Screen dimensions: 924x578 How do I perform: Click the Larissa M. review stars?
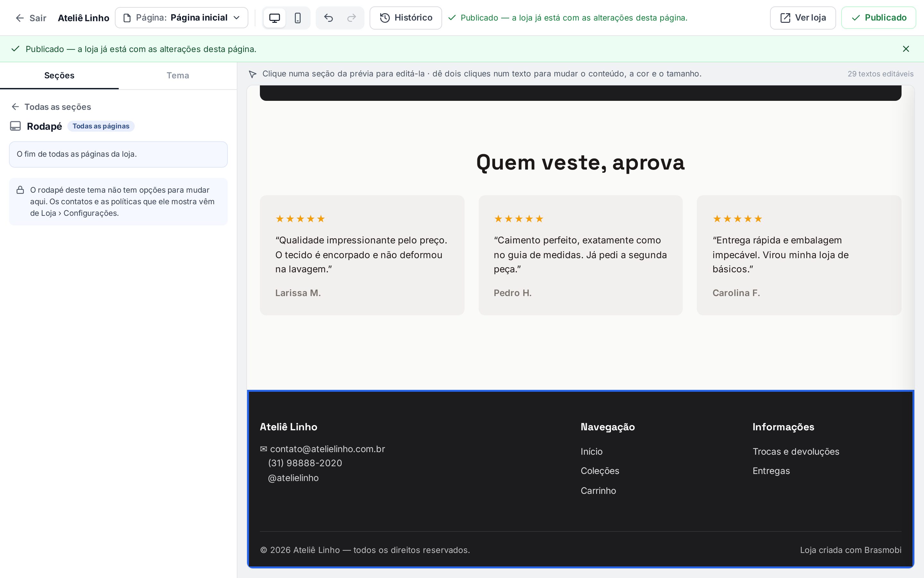coord(300,219)
